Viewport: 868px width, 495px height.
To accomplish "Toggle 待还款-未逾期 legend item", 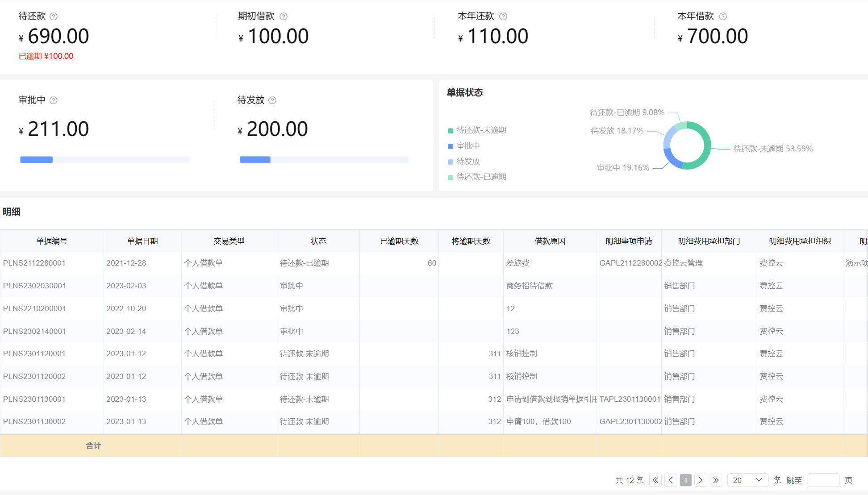I will pos(477,130).
